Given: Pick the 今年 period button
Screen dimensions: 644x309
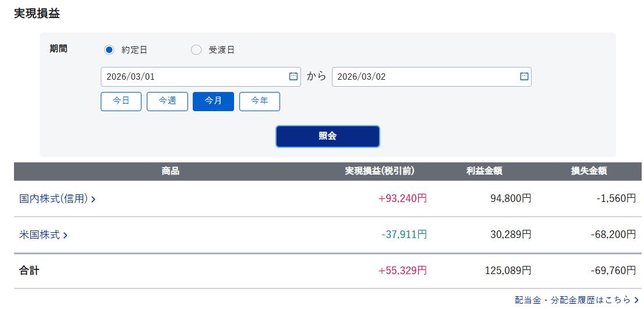Looking at the screenshot, I should click(x=260, y=101).
